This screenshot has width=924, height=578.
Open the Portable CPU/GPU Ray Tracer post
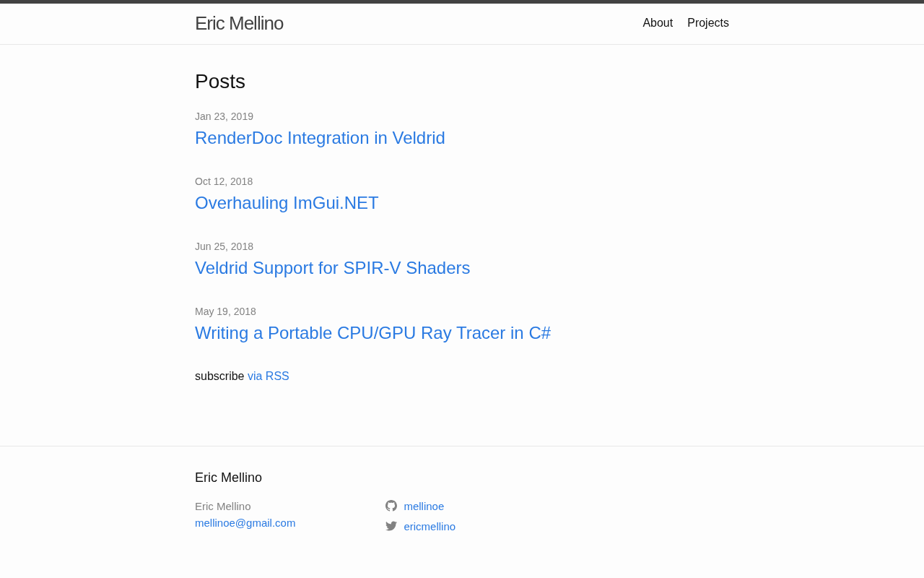[372, 333]
